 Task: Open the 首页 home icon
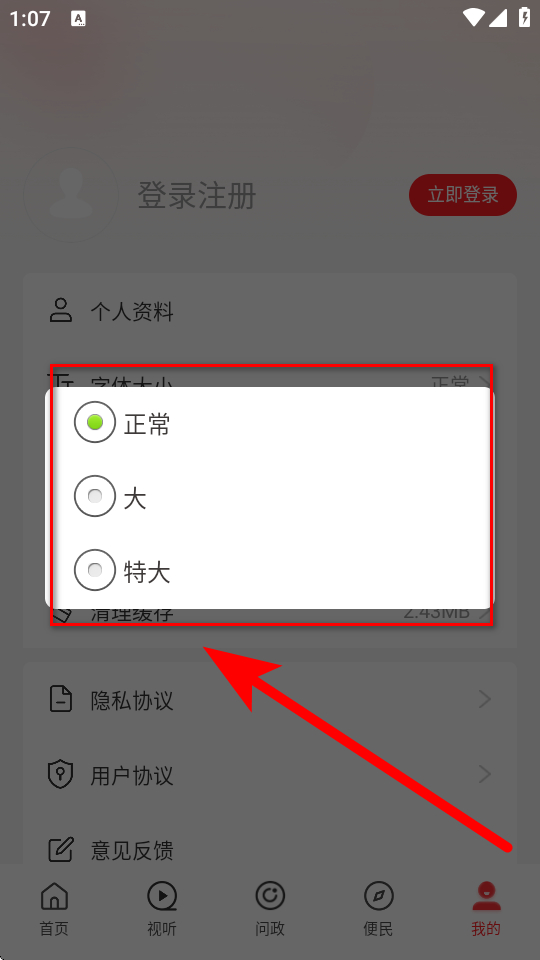(x=54, y=896)
